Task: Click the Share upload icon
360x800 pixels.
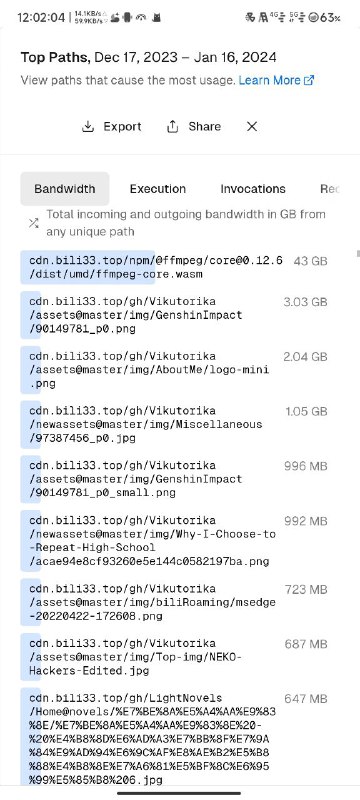Action: coord(172,127)
